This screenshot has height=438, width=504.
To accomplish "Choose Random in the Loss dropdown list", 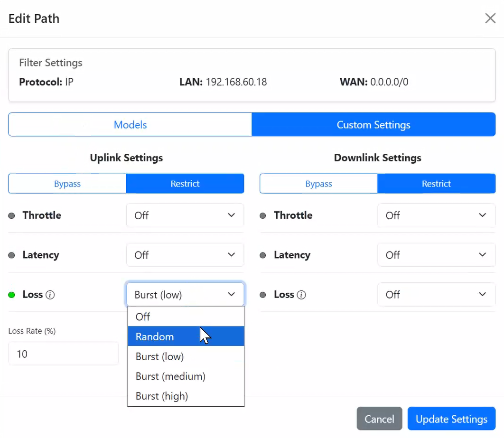I will tap(186, 336).
